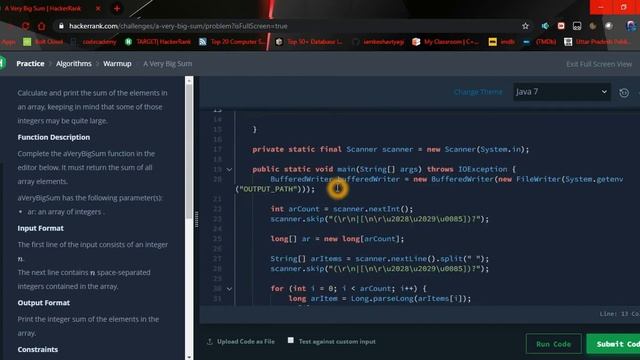Reset code with the history icon

[624, 93]
